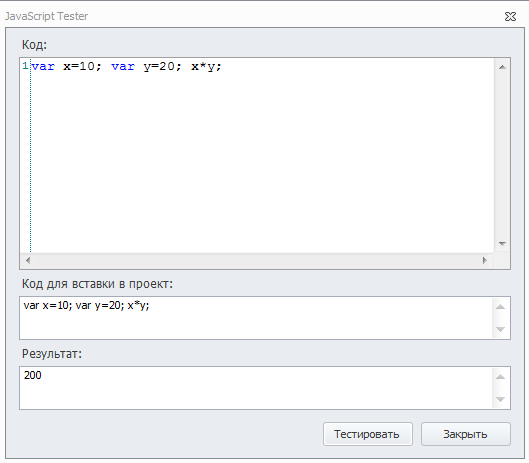Click up arrow in project insert code box

click(500, 307)
